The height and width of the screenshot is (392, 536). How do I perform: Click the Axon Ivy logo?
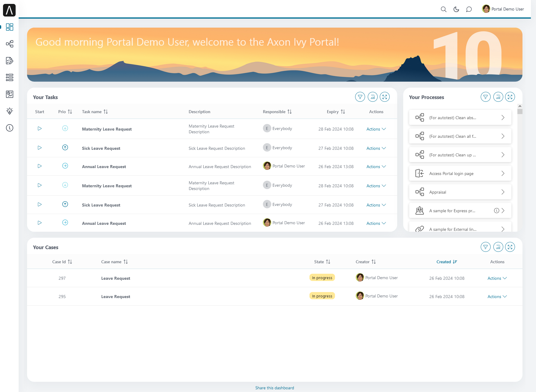[x=9, y=10]
